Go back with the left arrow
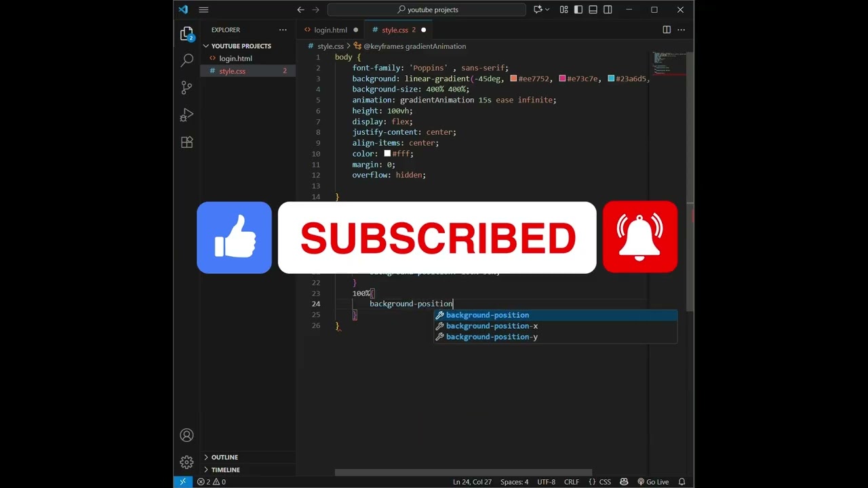The width and height of the screenshot is (868, 488). (x=300, y=9)
